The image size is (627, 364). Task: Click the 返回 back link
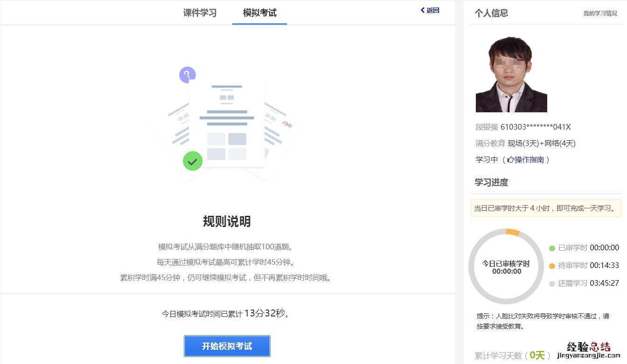(x=430, y=10)
